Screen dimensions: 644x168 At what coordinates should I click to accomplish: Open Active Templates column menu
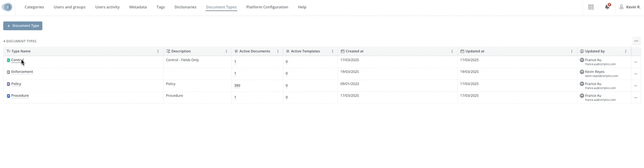(333, 51)
